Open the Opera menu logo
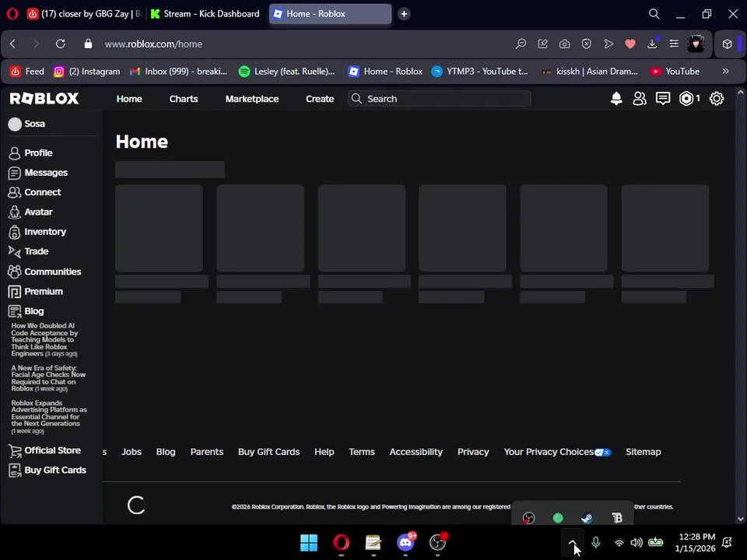The height and width of the screenshot is (560, 747). click(x=12, y=14)
